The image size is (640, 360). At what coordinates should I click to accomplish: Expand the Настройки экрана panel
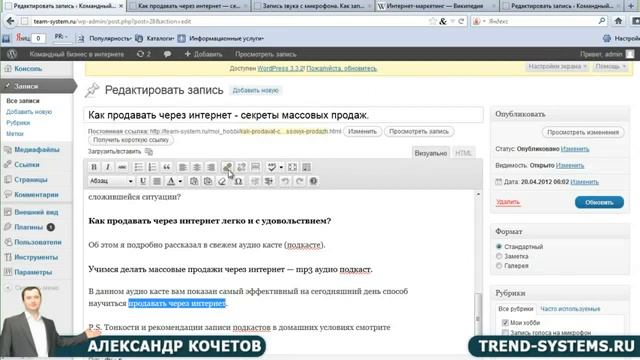tap(558, 66)
